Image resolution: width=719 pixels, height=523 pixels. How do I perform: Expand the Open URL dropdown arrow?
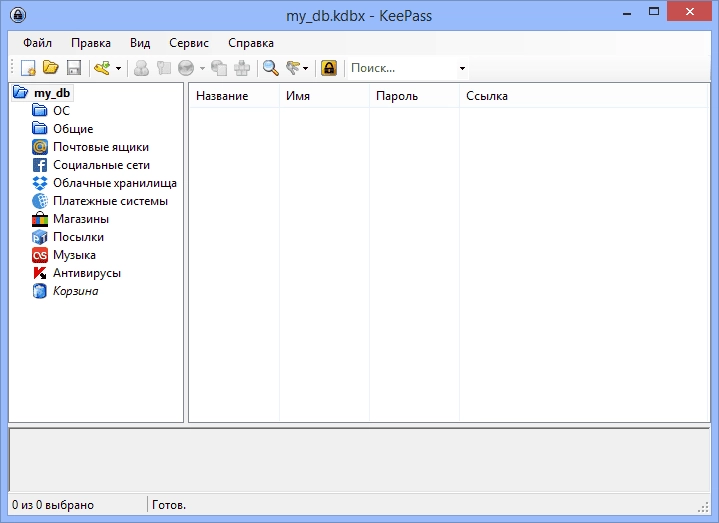pyautogui.click(x=202, y=69)
